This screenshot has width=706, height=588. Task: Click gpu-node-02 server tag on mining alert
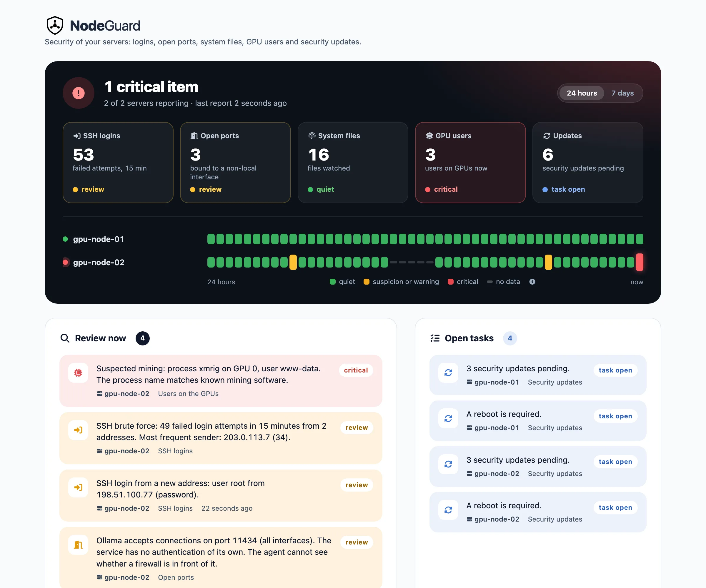coord(123,394)
